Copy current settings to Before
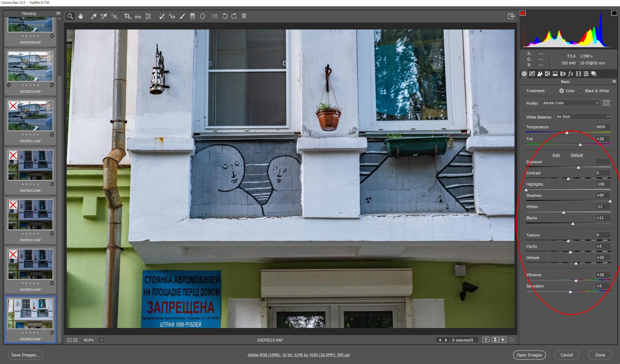The height and width of the screenshot is (364, 620). click(x=503, y=340)
